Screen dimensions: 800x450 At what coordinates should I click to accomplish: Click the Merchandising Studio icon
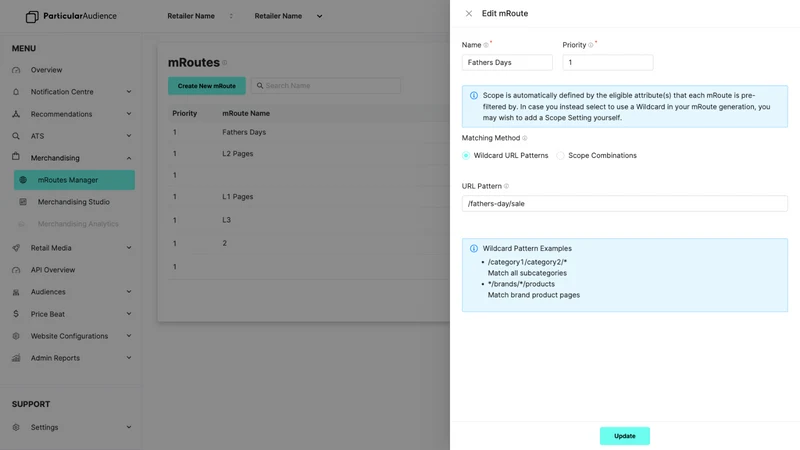(x=23, y=202)
